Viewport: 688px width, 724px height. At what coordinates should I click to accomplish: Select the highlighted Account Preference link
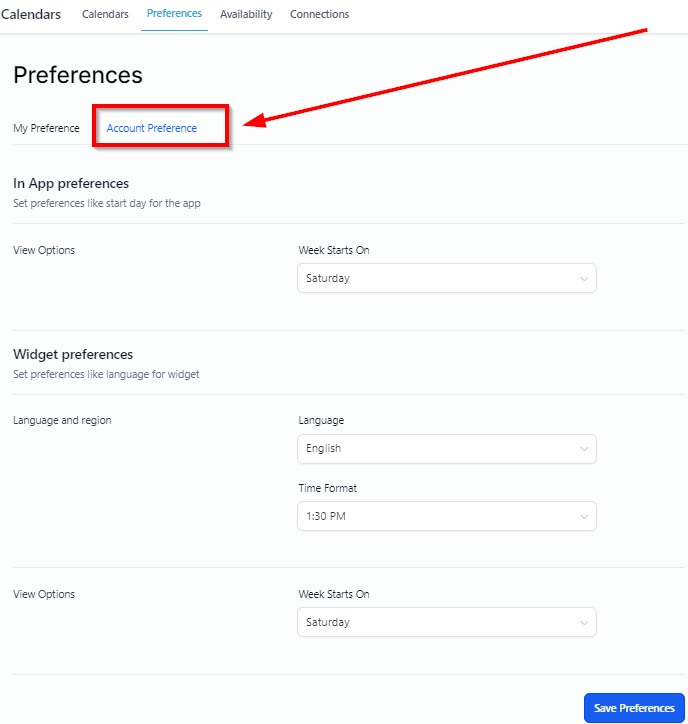[152, 128]
